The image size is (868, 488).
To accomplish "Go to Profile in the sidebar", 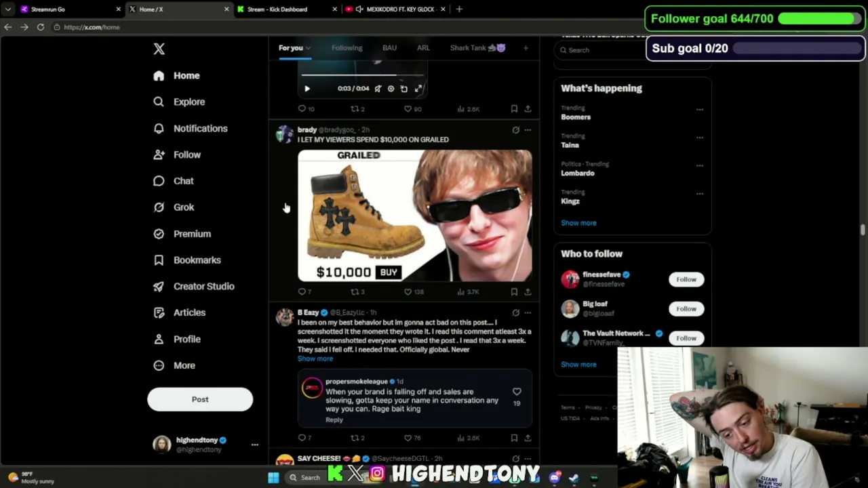I will 177,339.
